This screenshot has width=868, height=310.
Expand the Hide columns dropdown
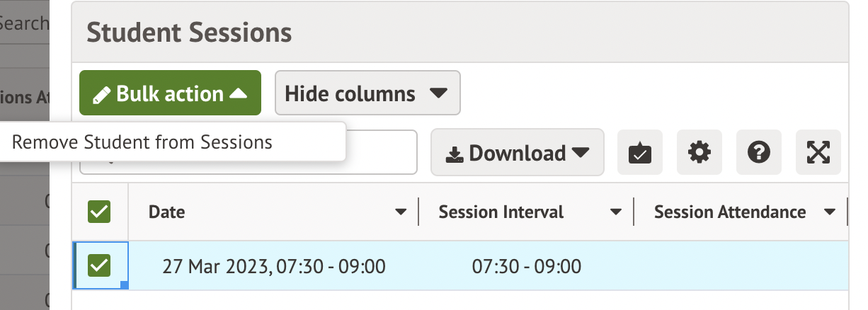367,93
